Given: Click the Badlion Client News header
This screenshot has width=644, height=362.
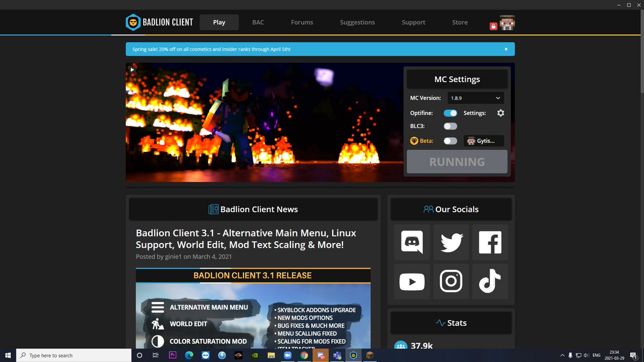Looking at the screenshot, I should click(253, 209).
